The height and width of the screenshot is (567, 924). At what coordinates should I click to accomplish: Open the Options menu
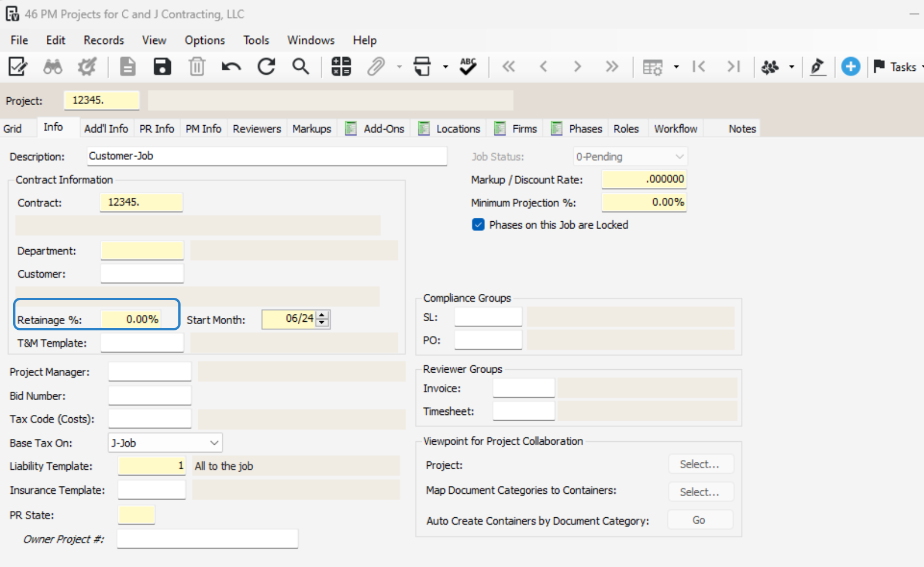tap(205, 40)
